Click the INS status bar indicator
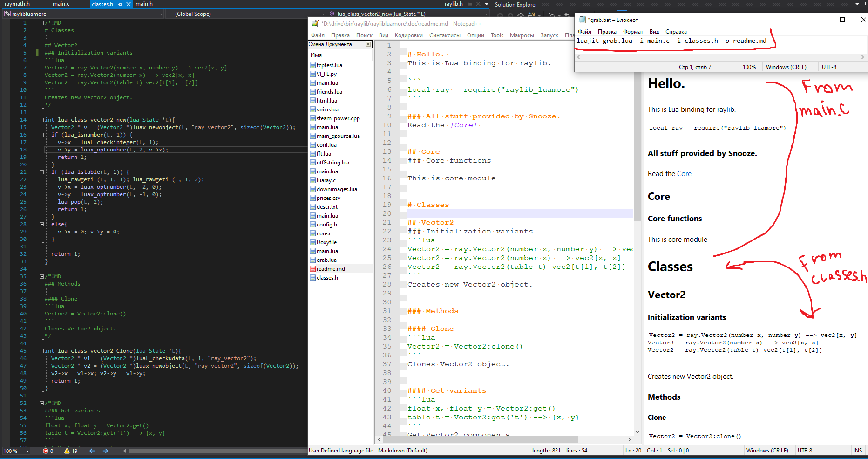 [858, 451]
